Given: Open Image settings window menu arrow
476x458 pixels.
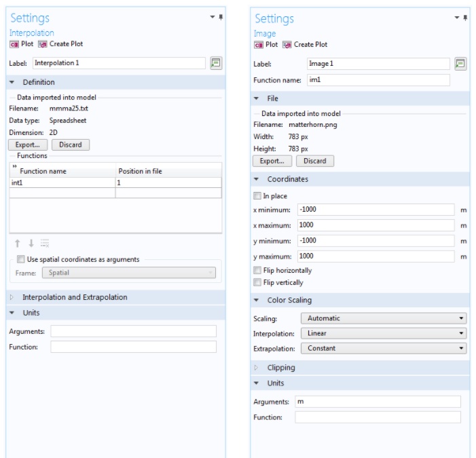Looking at the screenshot, I should [457, 18].
